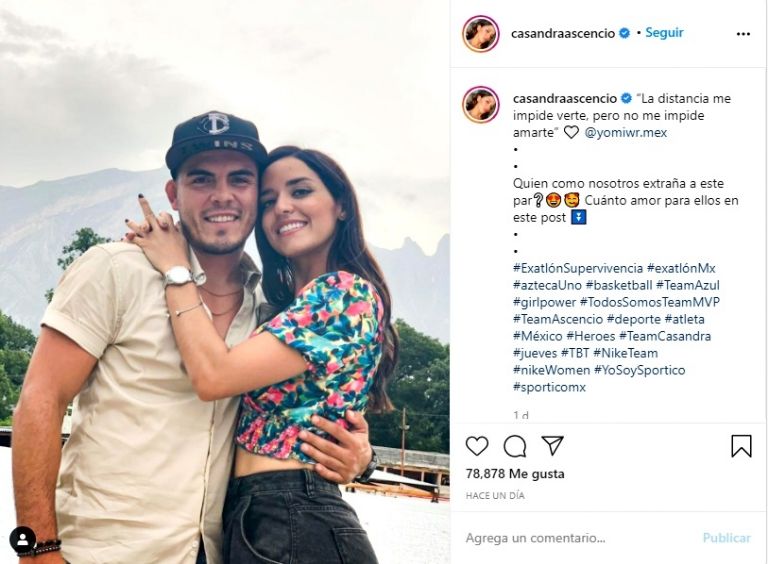Viewport: 768px width, 564px height.
Task: Share the post via paper plane icon
Action: click(552, 446)
